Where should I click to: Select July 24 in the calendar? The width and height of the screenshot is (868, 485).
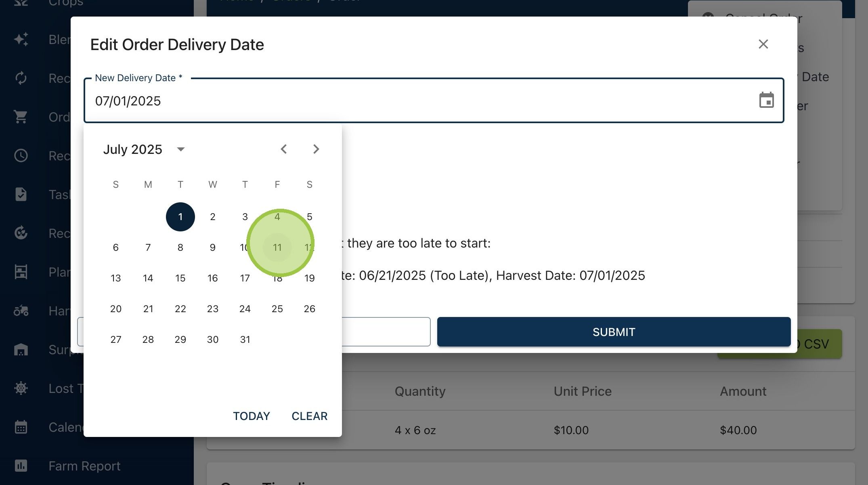pyautogui.click(x=245, y=309)
